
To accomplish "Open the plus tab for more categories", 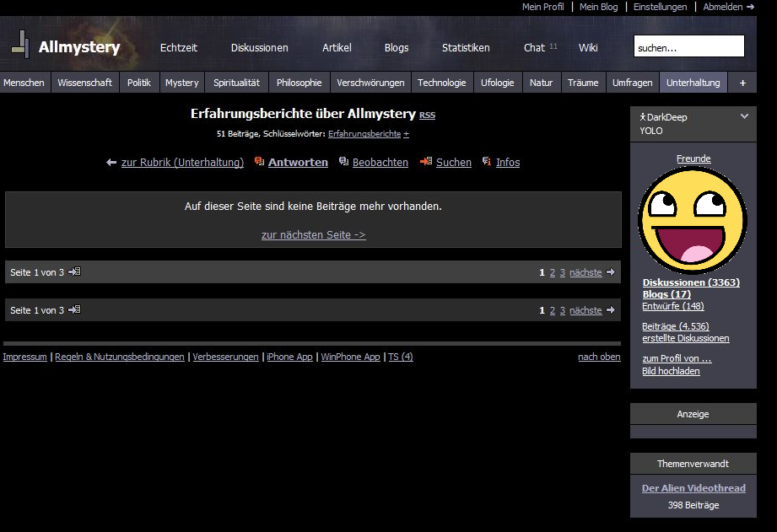I will point(742,83).
